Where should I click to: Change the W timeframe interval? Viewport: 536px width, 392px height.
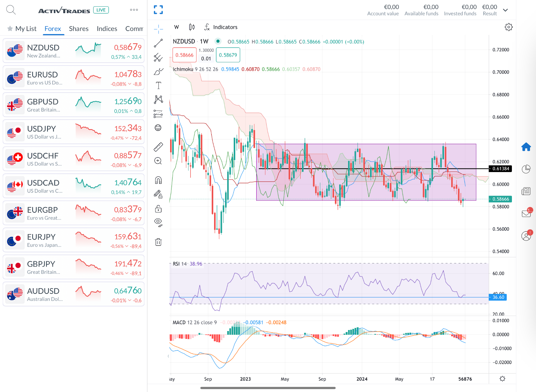[177, 27]
